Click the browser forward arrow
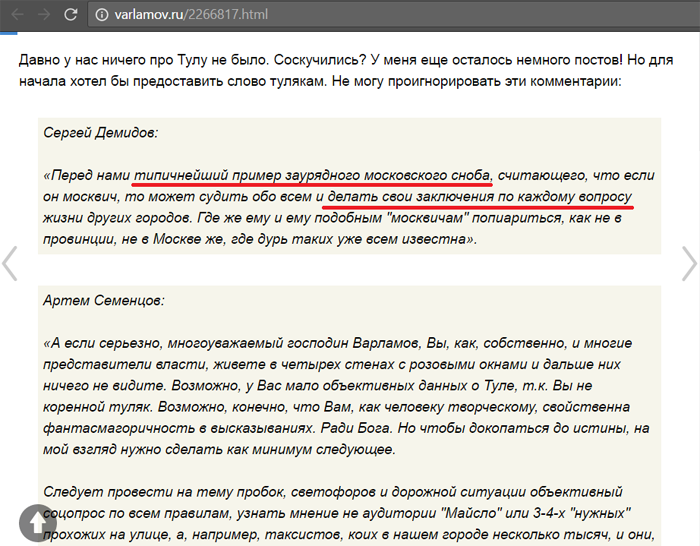 pos(44,15)
